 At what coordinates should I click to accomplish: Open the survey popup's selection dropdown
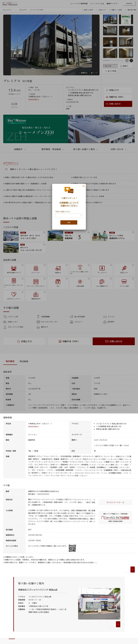(x=69, y=216)
